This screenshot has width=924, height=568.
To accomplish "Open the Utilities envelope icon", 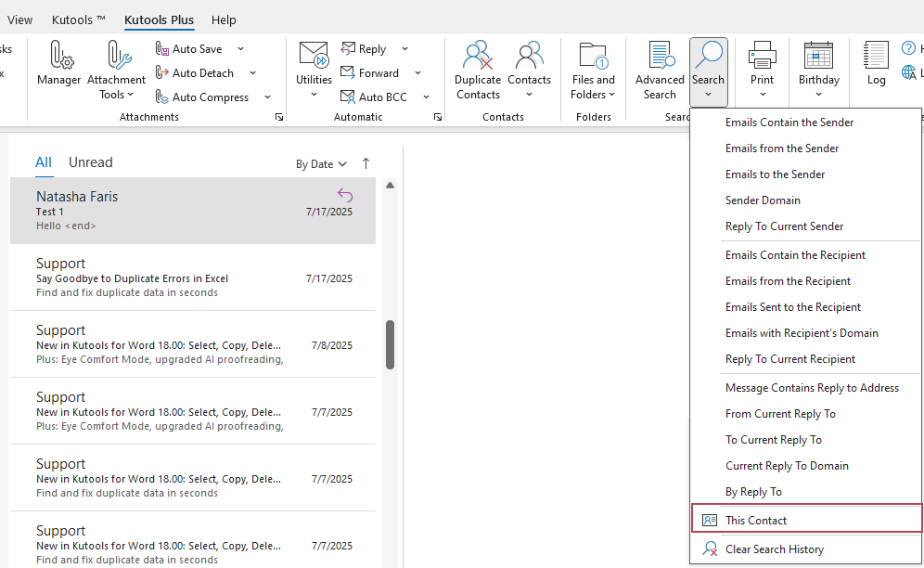I will click(314, 56).
